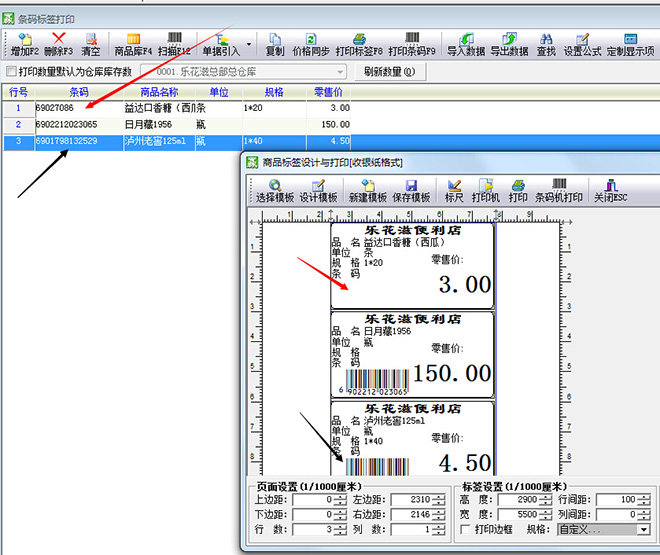Click the 条码 column header

click(78, 91)
